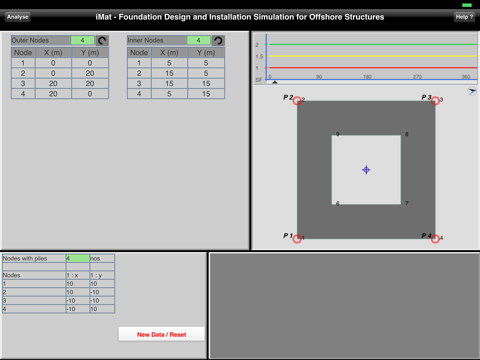
Task: Select Outer Nodes node 2 X cell
Action: click(x=53, y=73)
